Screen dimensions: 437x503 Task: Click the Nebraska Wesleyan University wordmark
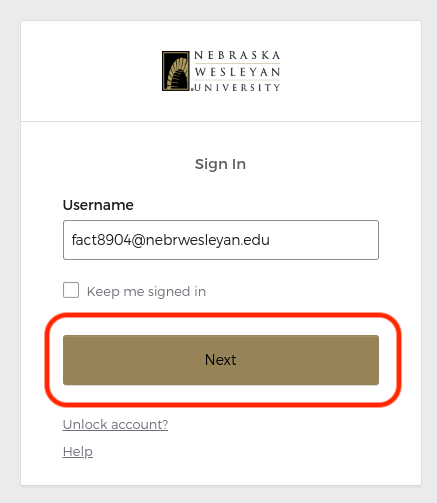[237, 71]
